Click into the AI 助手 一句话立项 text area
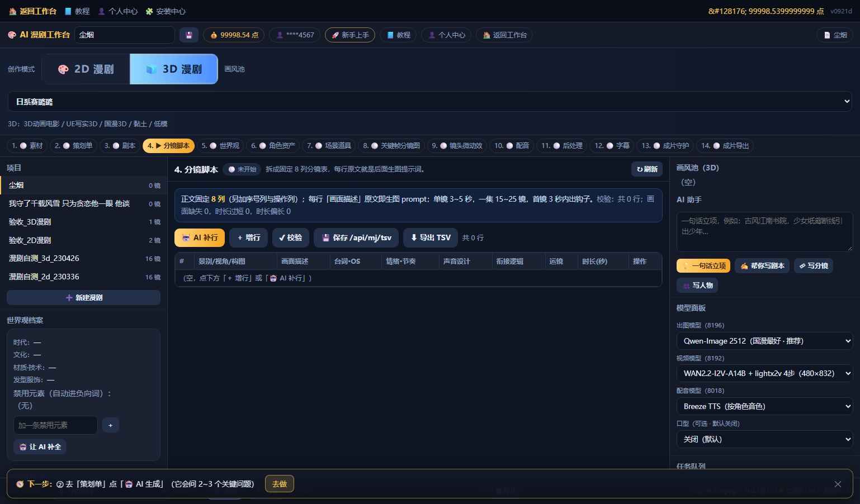Viewport: 860px width, 504px height. (764, 232)
